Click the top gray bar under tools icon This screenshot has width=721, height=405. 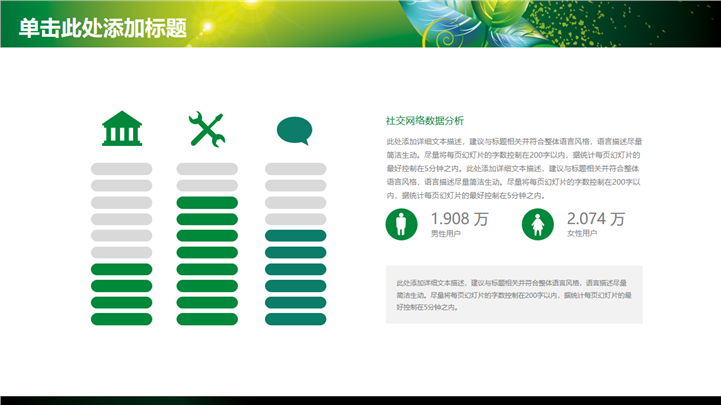tap(207, 168)
